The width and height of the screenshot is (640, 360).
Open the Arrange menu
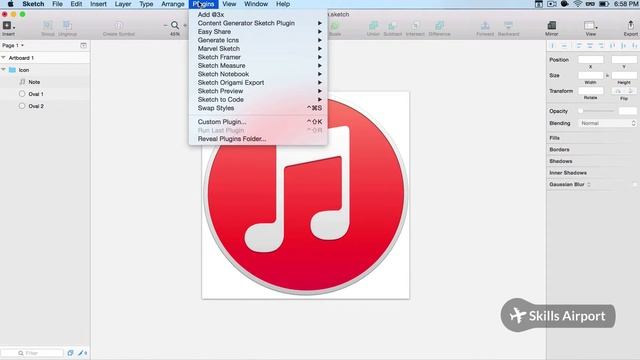173,4
